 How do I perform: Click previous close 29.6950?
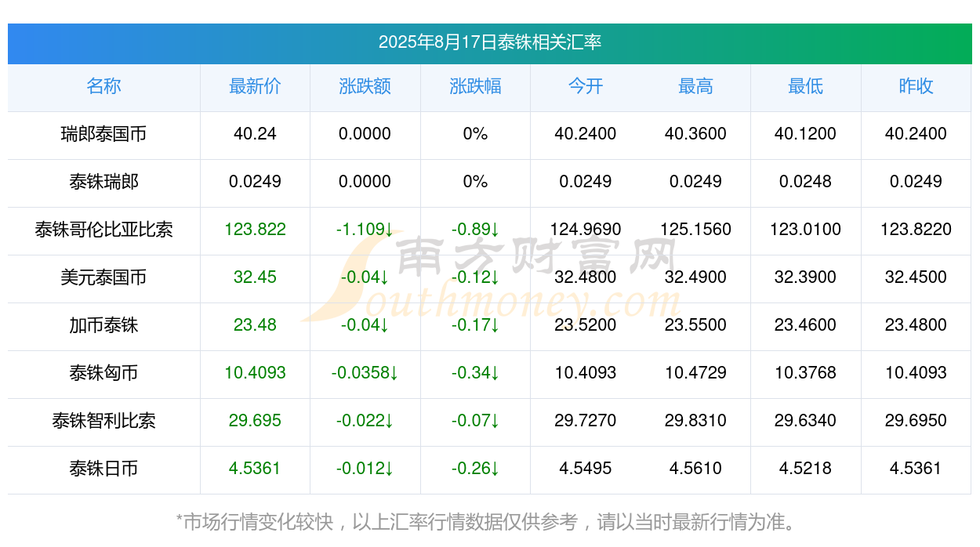tap(916, 421)
